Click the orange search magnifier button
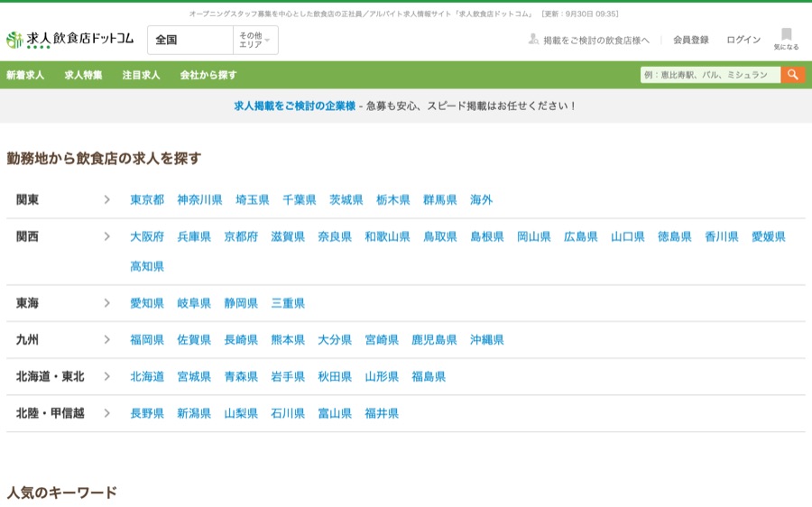 (x=793, y=75)
